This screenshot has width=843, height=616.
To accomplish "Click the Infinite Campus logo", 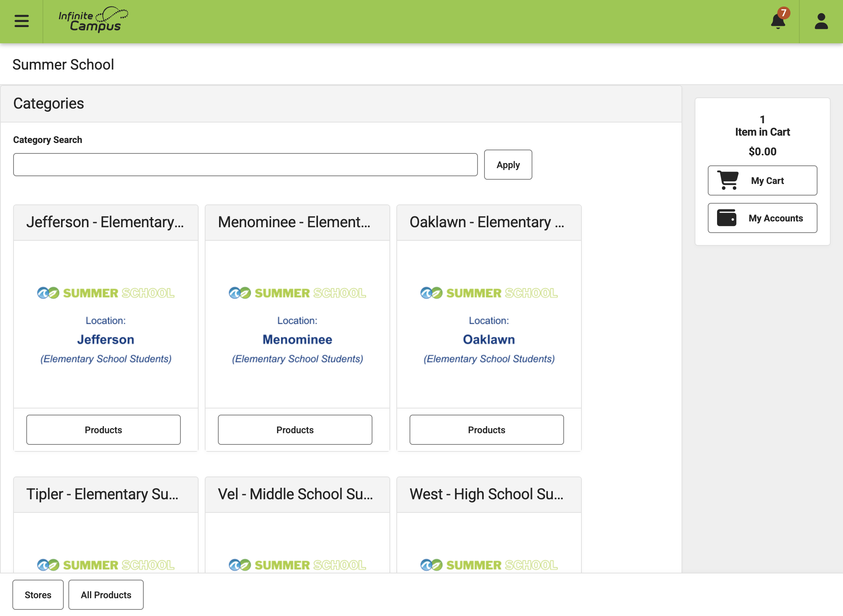I will tap(93, 19).
